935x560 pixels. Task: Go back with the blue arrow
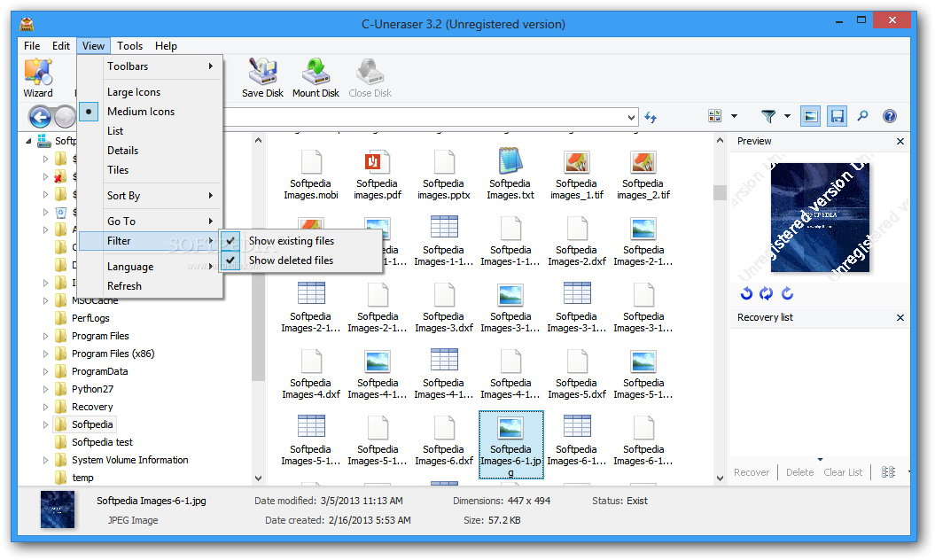[40, 117]
